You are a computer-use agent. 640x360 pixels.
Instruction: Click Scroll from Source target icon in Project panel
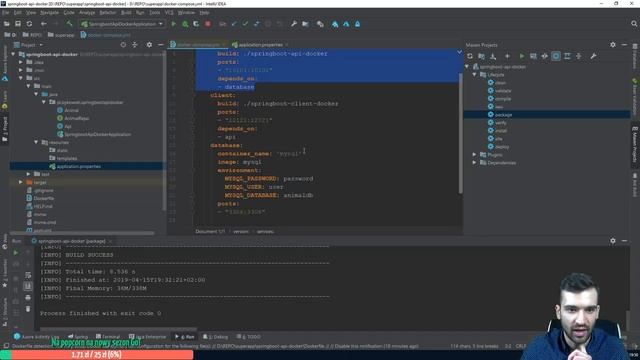(x=123, y=44)
